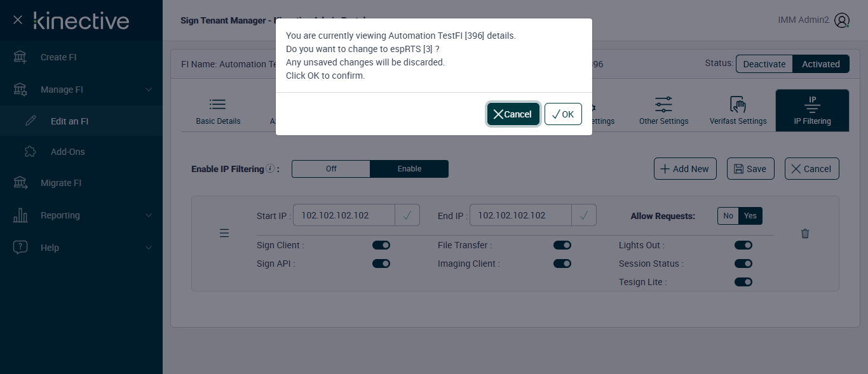Toggle the Lights Out switch
Screen dimensions: 868x374
743,245
